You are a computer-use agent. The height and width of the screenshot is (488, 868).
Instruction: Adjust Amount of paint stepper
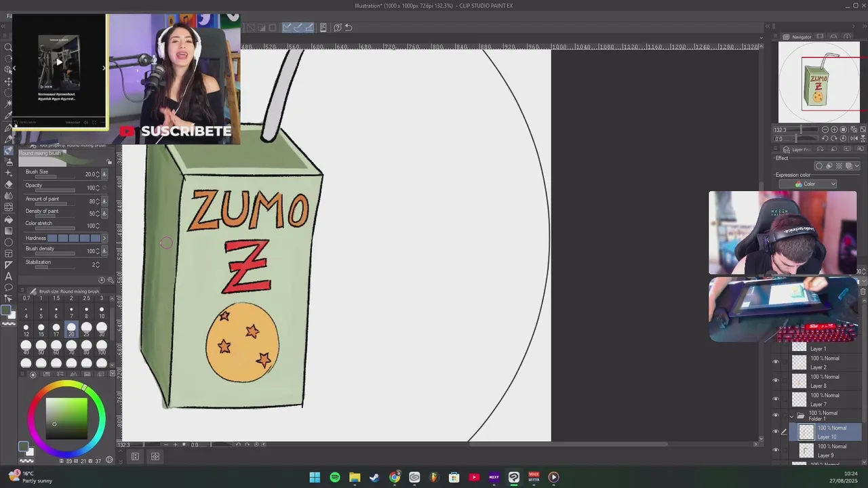point(98,201)
